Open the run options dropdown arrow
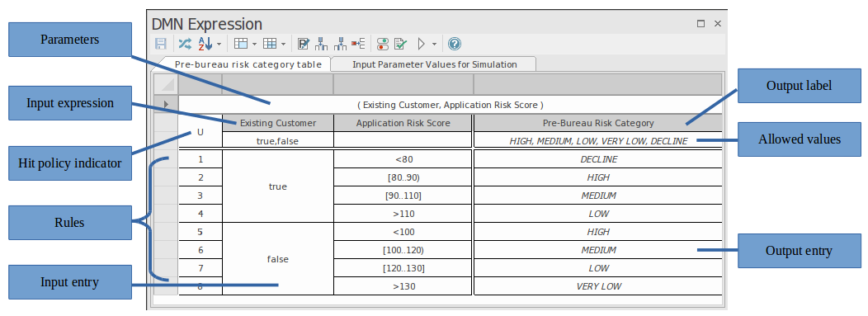The height and width of the screenshot is (316, 868). pos(434,45)
